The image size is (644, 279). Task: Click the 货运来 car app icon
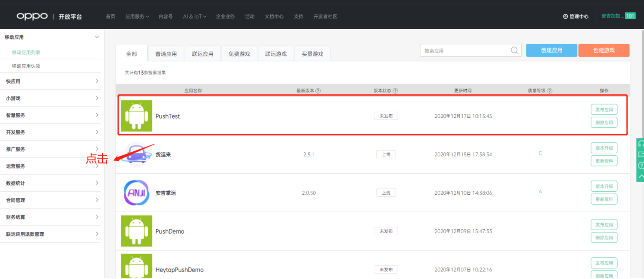tap(136, 154)
